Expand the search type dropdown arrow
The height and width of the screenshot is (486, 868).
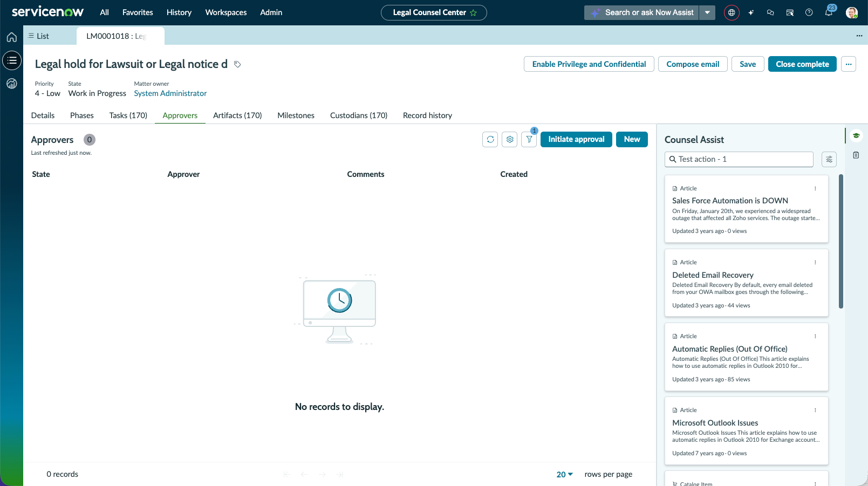pos(707,12)
